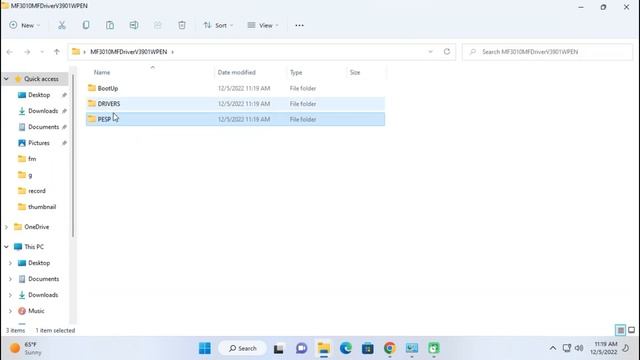Open the See more ellipsis menu
The image size is (640, 360).
click(299, 25)
